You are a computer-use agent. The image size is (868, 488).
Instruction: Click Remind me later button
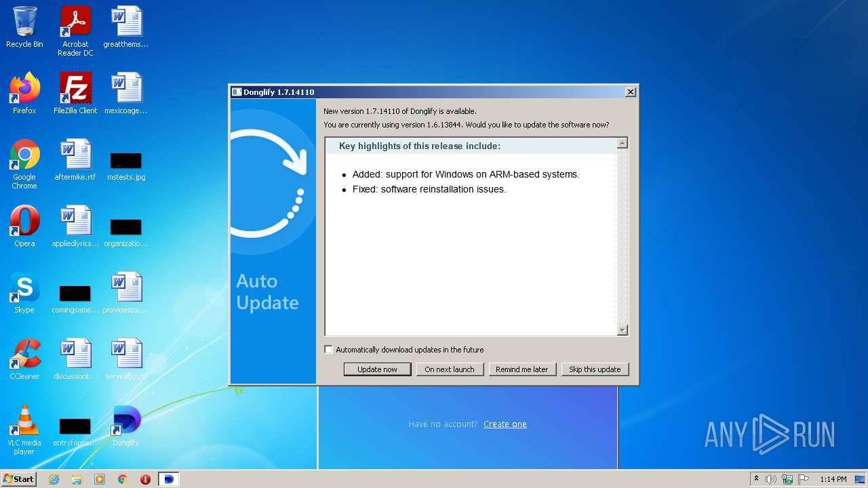pos(522,369)
